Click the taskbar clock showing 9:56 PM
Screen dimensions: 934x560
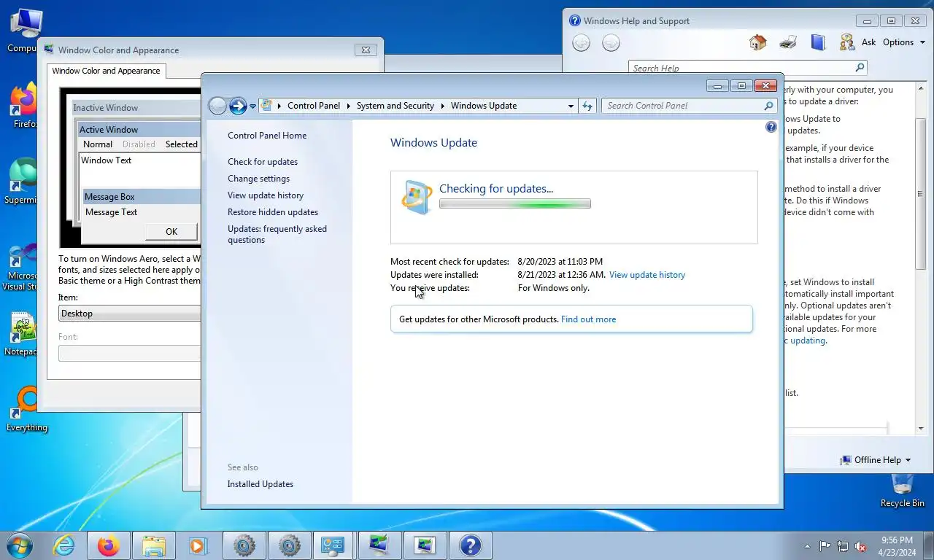pyautogui.click(x=897, y=546)
